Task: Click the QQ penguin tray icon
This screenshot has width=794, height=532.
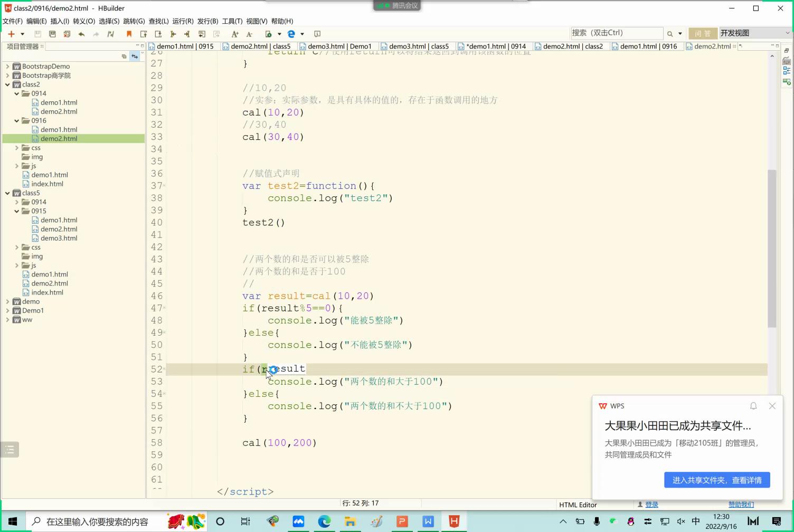Action: tap(630, 521)
